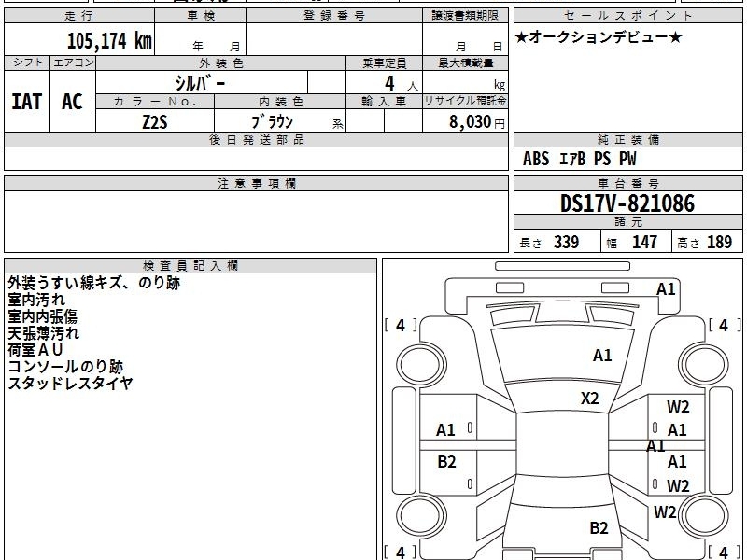Click the 外装色 header cell

(221, 63)
